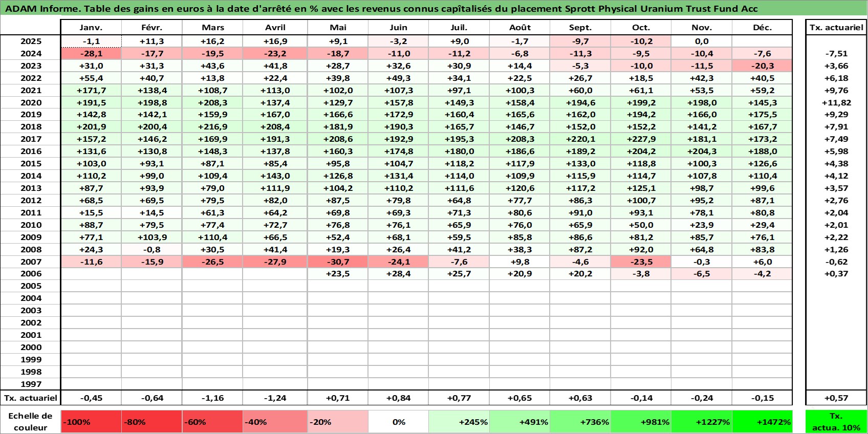Select the April actuarial rate -1,24

click(x=275, y=398)
